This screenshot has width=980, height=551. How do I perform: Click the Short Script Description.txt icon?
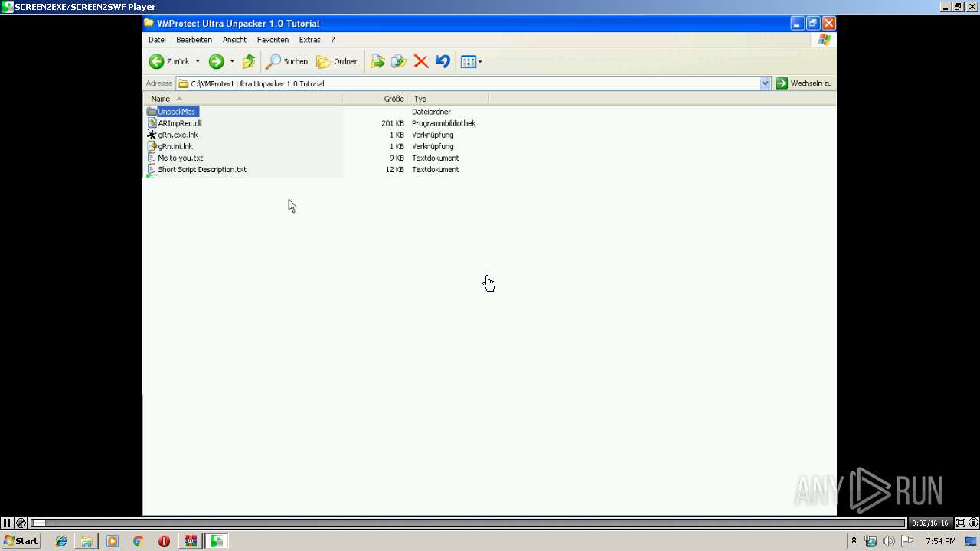(152, 169)
